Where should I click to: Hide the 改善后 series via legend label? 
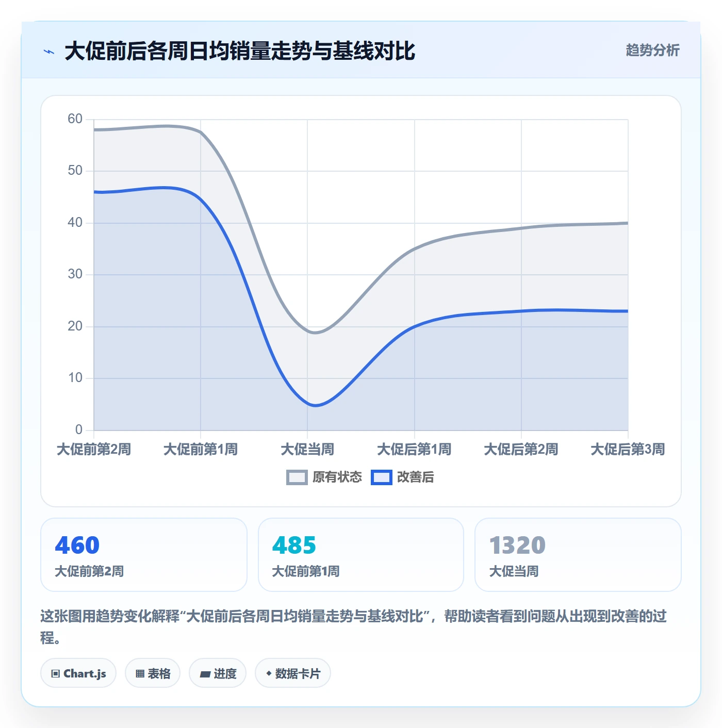416,477
